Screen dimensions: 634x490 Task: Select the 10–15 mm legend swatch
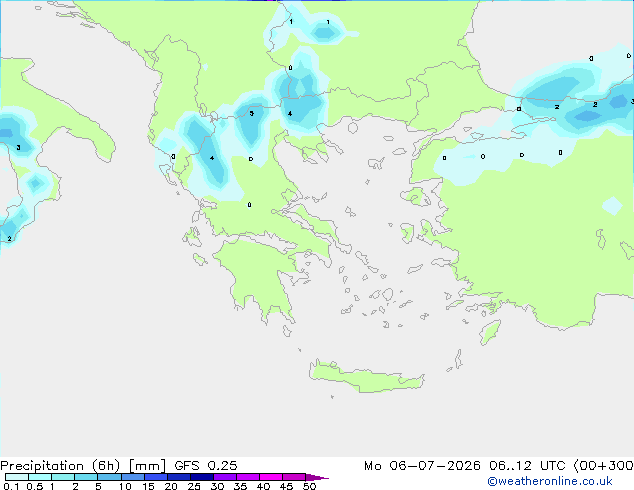132,477
